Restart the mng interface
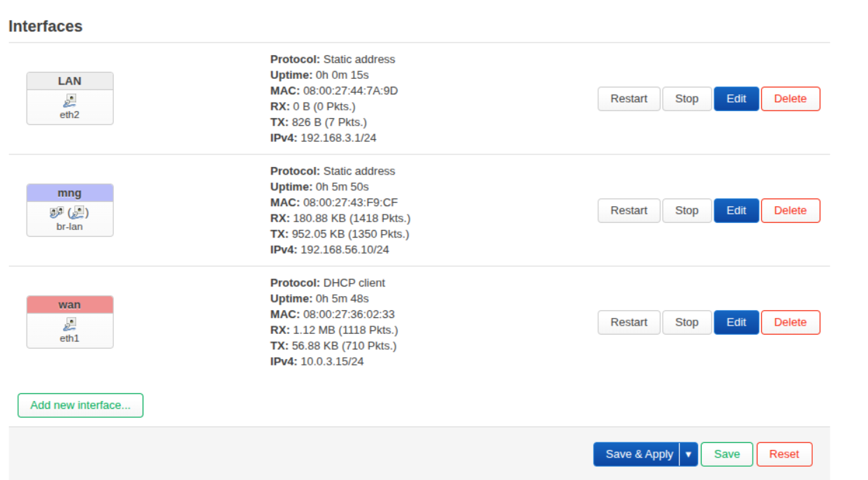Screen dimensions: 868x480 tap(629, 210)
